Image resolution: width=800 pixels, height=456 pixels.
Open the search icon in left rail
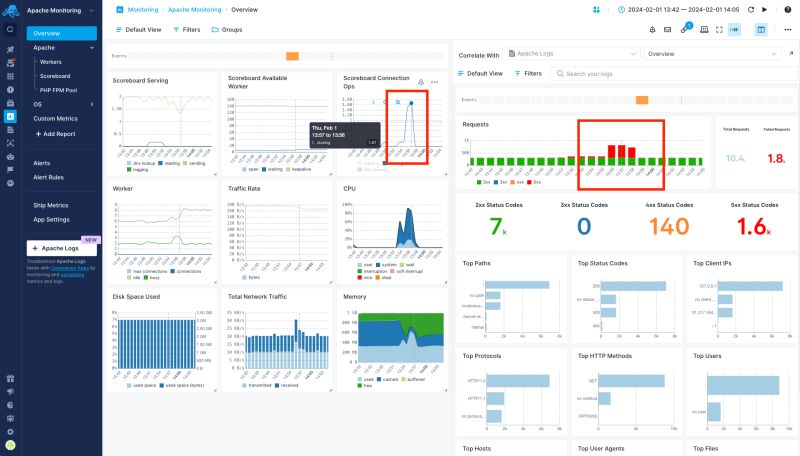pos(10,30)
